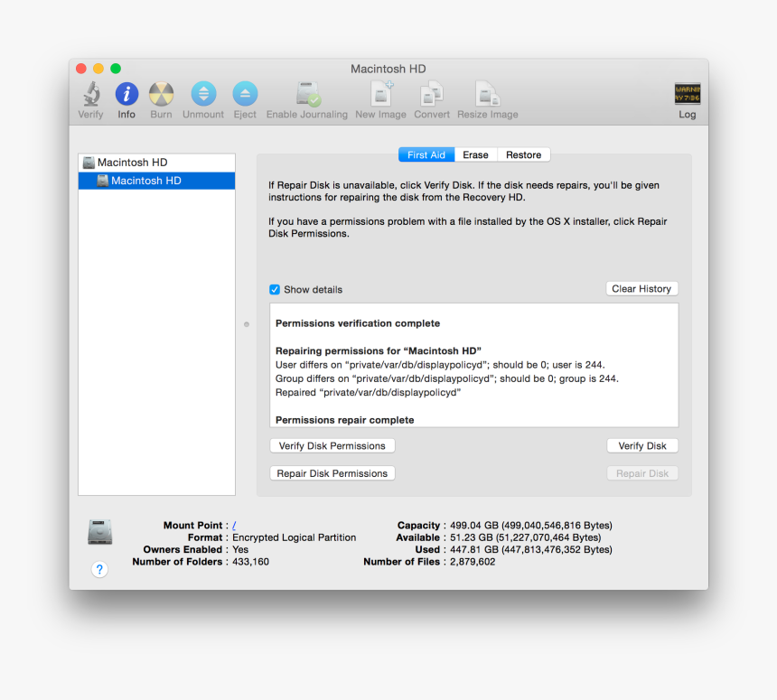Unmount the selected volume

tap(202, 95)
